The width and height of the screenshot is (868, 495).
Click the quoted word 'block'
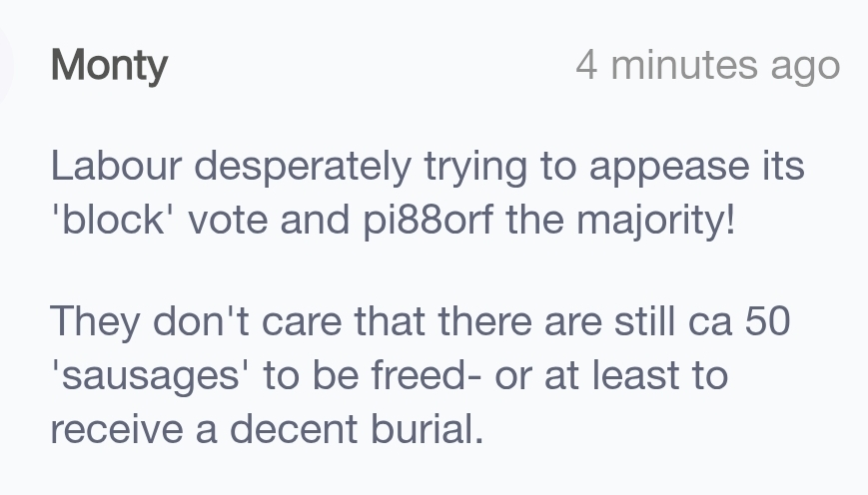(x=113, y=219)
